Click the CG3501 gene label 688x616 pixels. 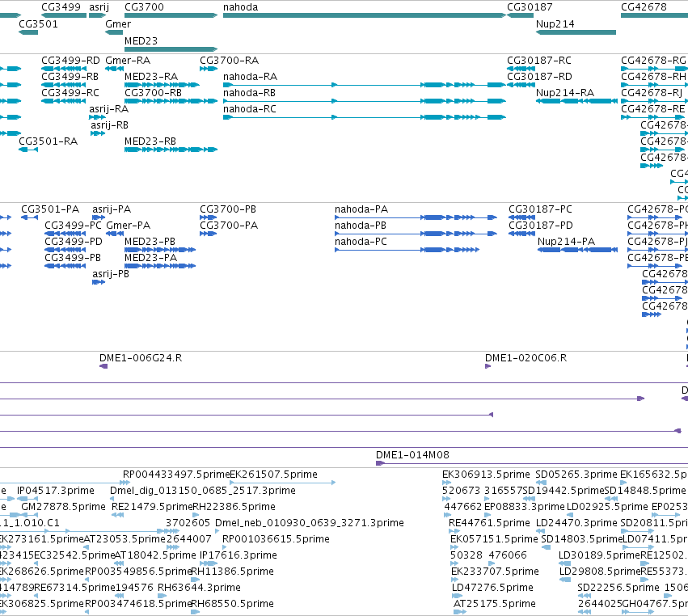point(38,23)
